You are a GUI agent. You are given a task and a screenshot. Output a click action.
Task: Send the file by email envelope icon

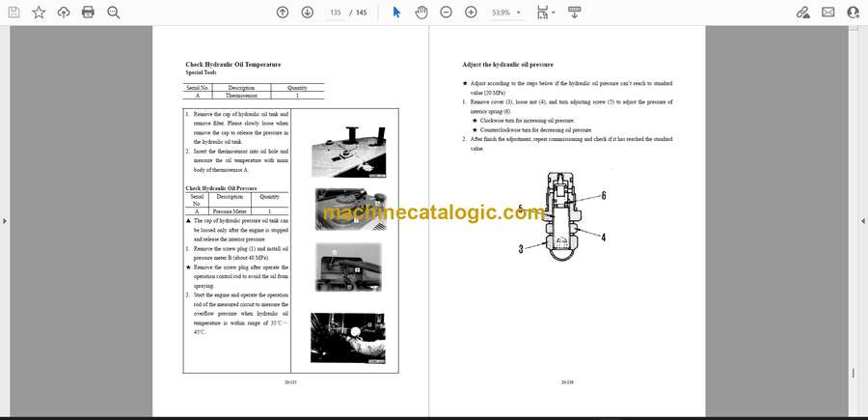pos(828,13)
